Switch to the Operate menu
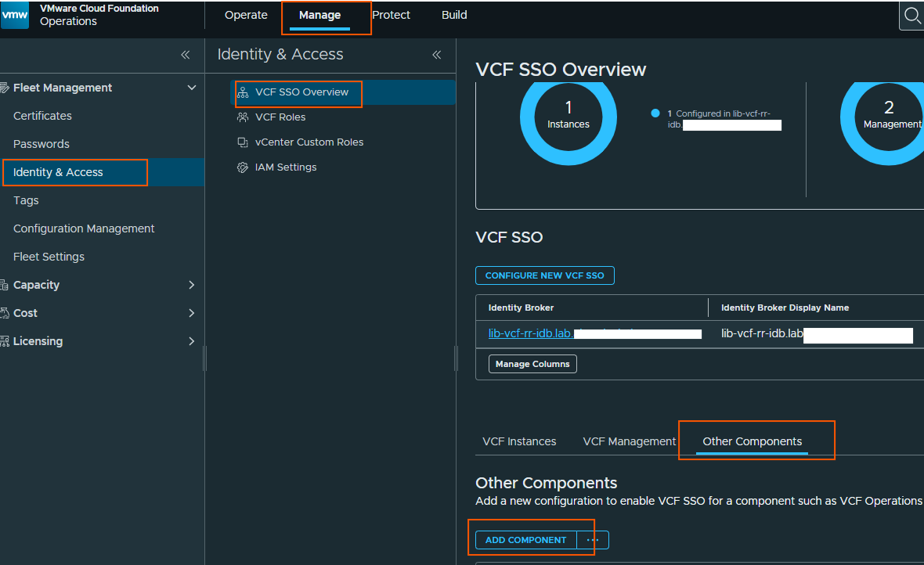Image resolution: width=924 pixels, height=565 pixels. [246, 16]
